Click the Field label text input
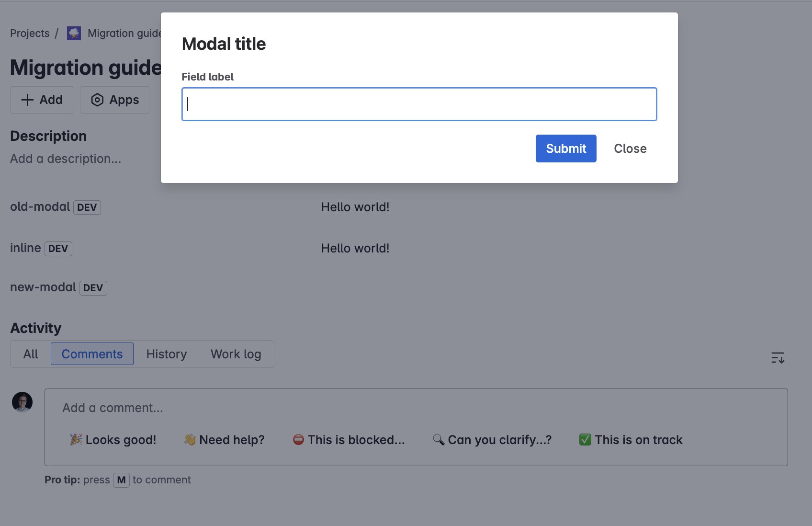This screenshot has height=526, width=812. (419, 104)
